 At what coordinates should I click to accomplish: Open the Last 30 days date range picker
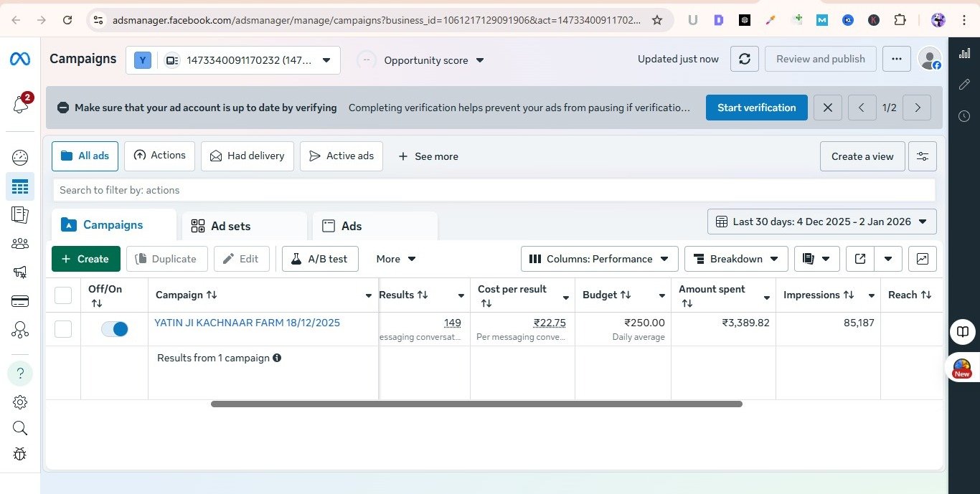[x=821, y=222]
